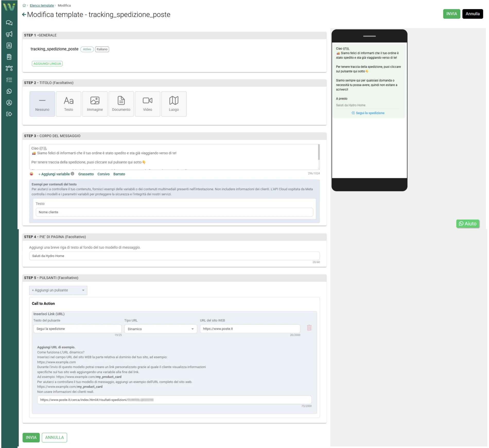Expand the Aggiungi un pulsante dropdown
Screen dimensions: 489x448
click(x=58, y=290)
